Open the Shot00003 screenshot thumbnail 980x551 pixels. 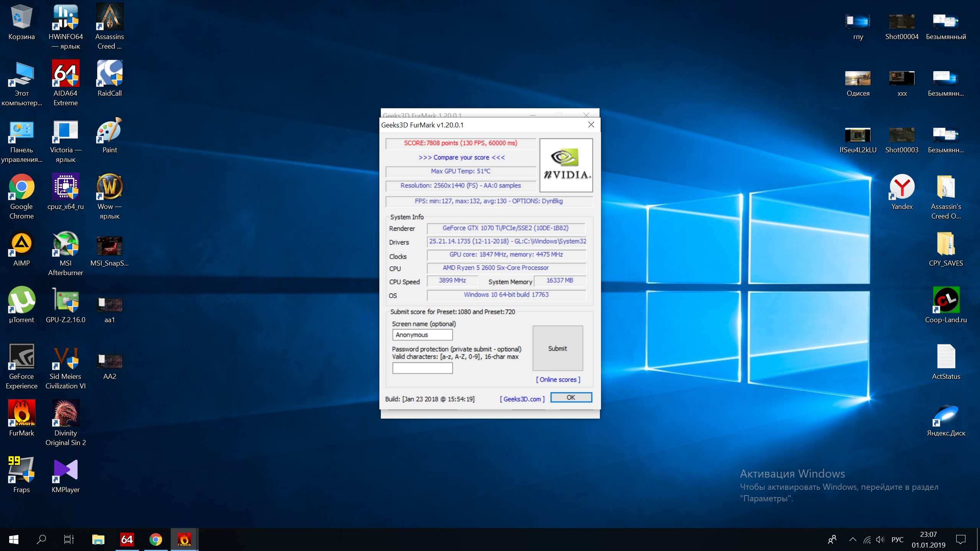pos(902,135)
